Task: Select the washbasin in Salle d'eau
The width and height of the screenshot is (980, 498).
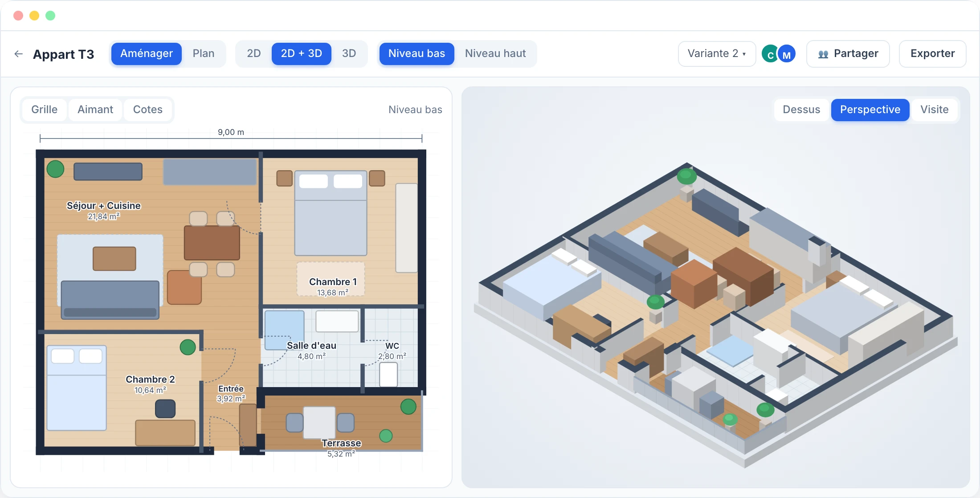Action: tap(337, 321)
